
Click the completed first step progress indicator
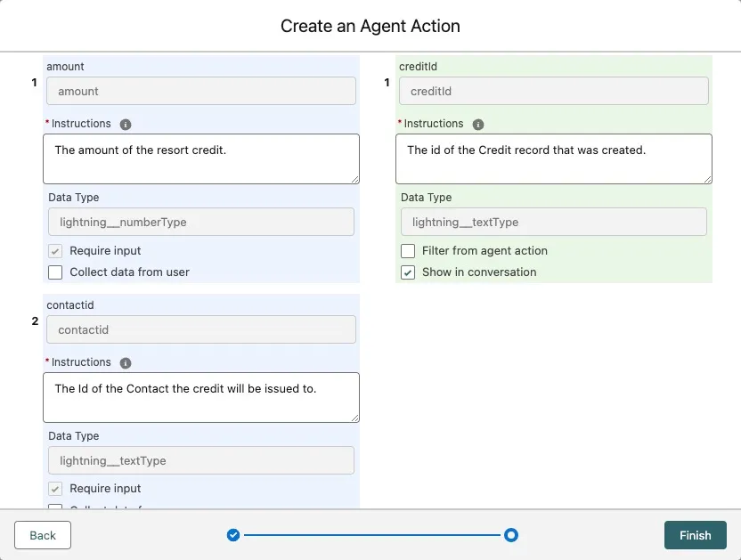pos(233,535)
